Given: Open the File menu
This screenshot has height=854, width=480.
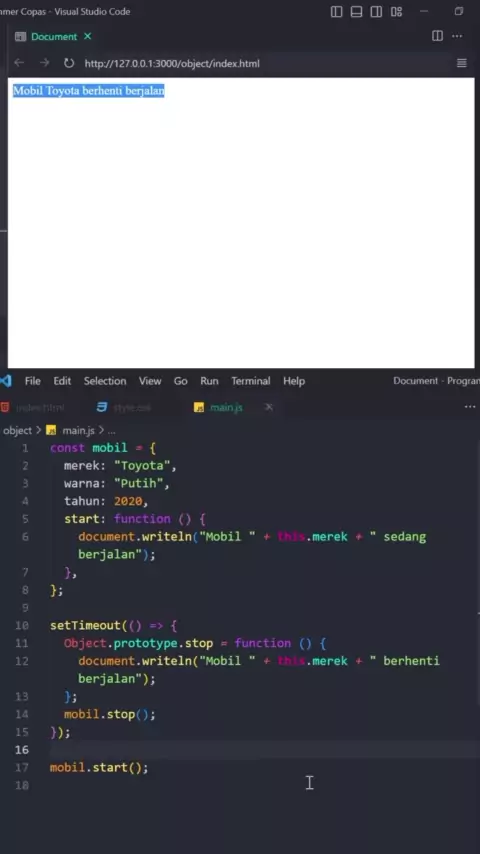Looking at the screenshot, I should (33, 381).
